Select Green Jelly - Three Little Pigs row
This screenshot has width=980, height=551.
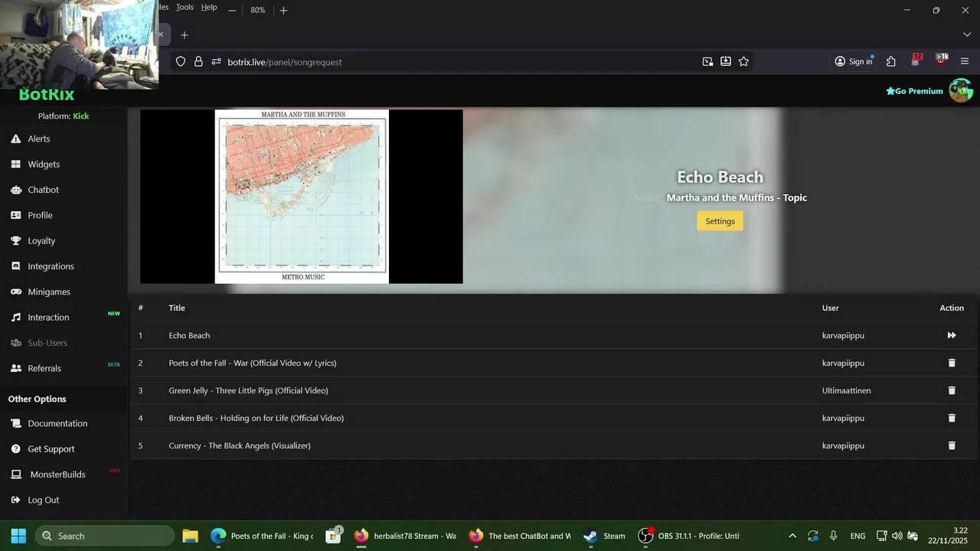coord(248,390)
